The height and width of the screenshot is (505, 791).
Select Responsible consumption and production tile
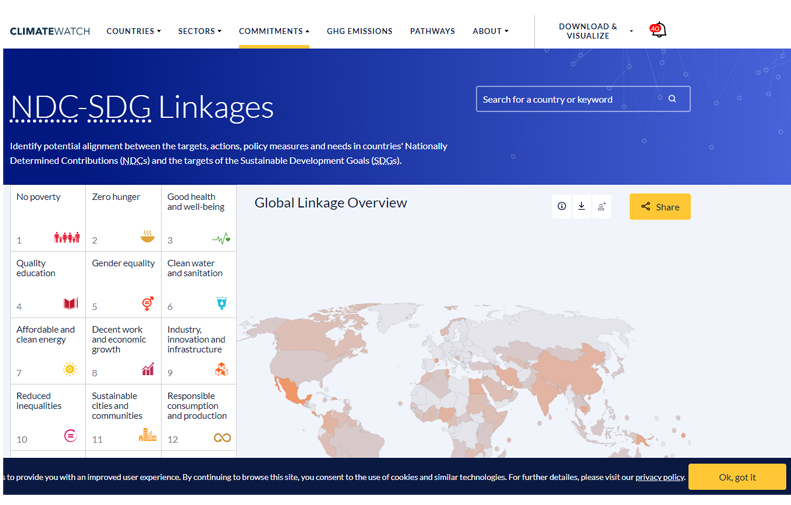199,417
